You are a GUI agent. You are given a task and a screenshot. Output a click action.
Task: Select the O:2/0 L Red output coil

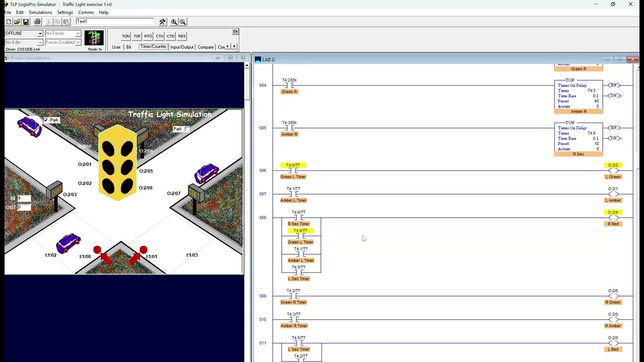613,343
